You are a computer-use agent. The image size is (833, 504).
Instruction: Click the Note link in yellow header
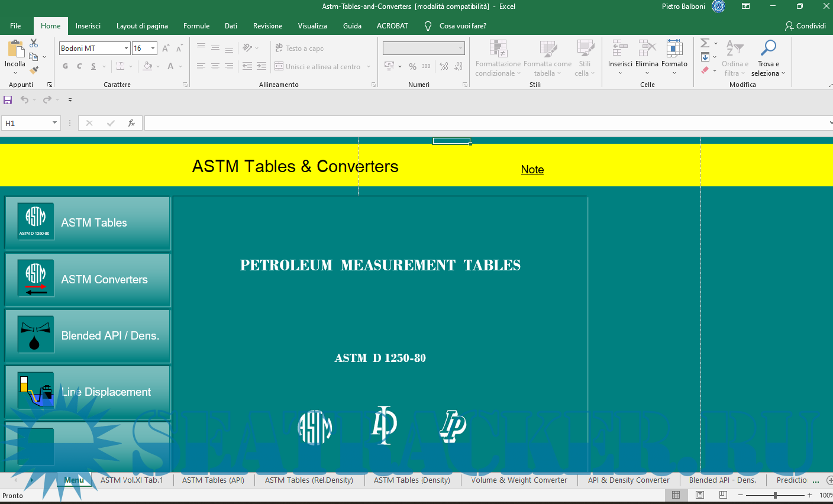click(x=532, y=170)
